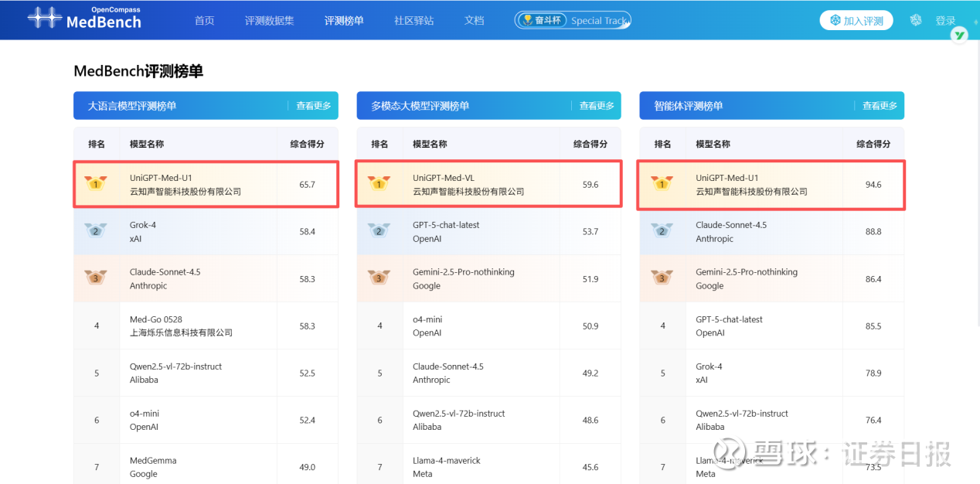Select UniGPT-Med-U1 row scoring 65.7
980x484 pixels.
pyautogui.click(x=206, y=184)
